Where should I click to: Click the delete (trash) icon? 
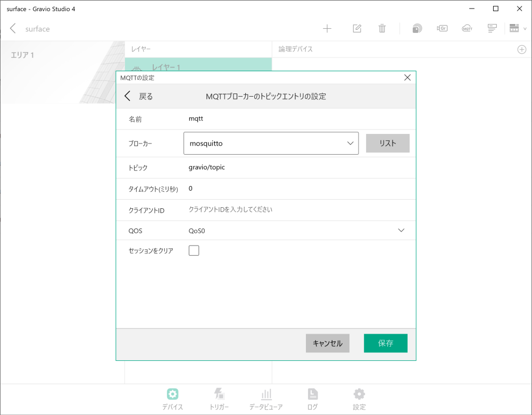point(382,28)
